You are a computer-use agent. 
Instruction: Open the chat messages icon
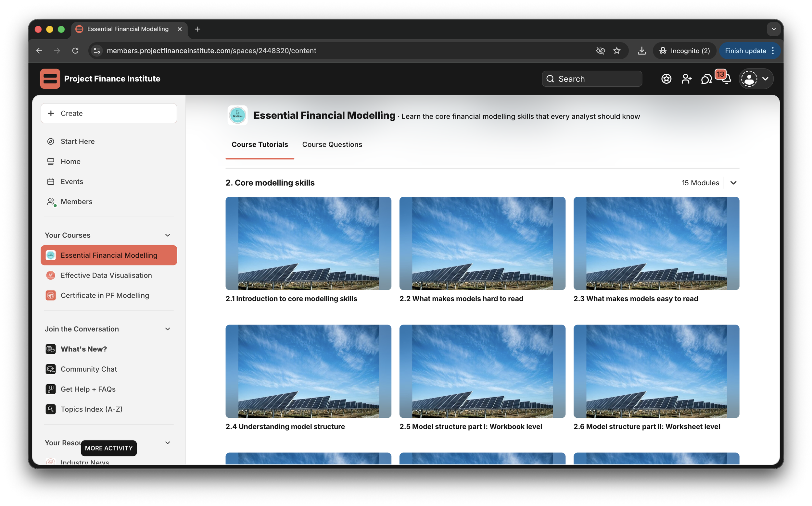click(x=706, y=79)
